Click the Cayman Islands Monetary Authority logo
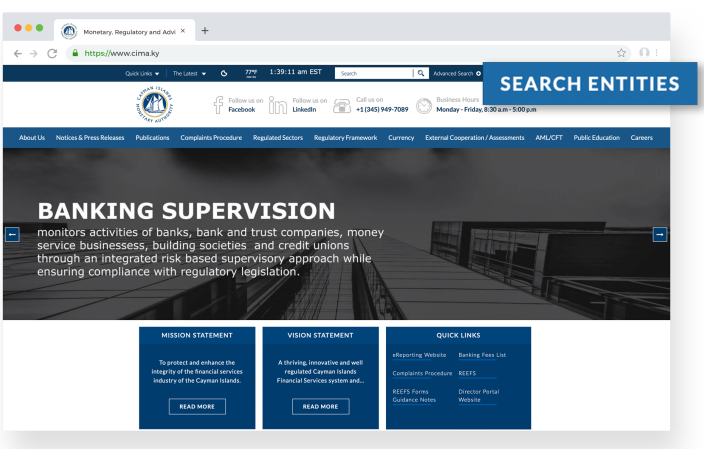The width and height of the screenshot is (704, 449). pos(152,104)
